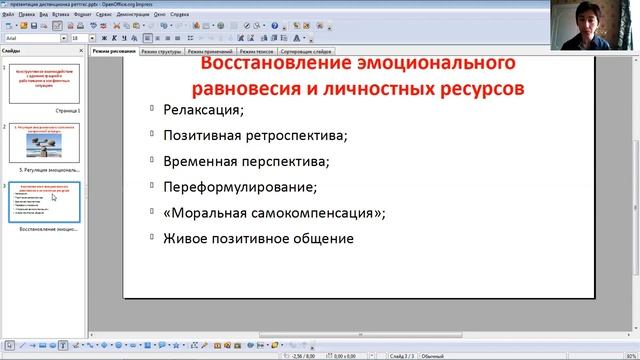Image resolution: width=640 pixels, height=360 pixels.
Task: Open the Демонстрация menu
Action: point(133,14)
